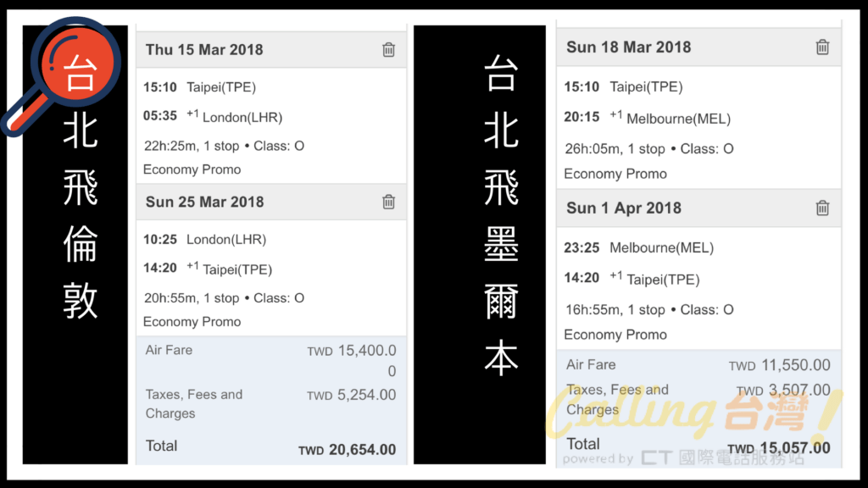Click the 23:25 Melbourne(MEL) departure row
Viewport: 868px width, 488px height.
coord(639,247)
